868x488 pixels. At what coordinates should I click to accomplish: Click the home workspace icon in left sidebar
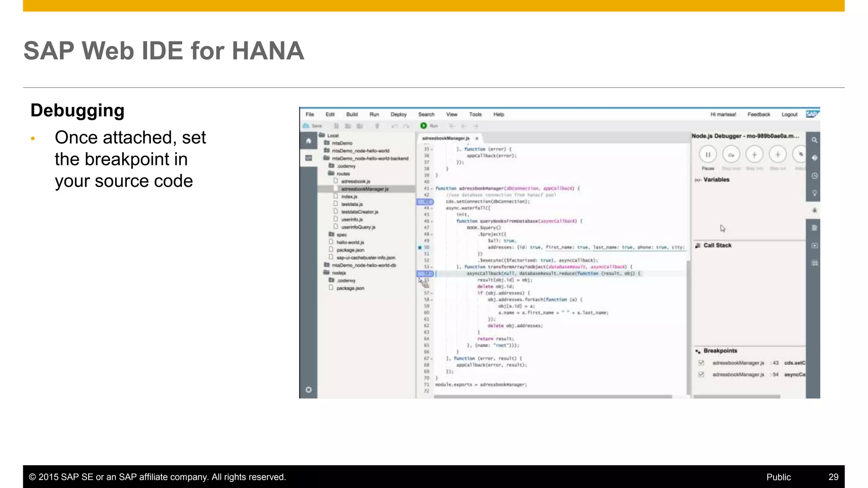pyautogui.click(x=309, y=141)
